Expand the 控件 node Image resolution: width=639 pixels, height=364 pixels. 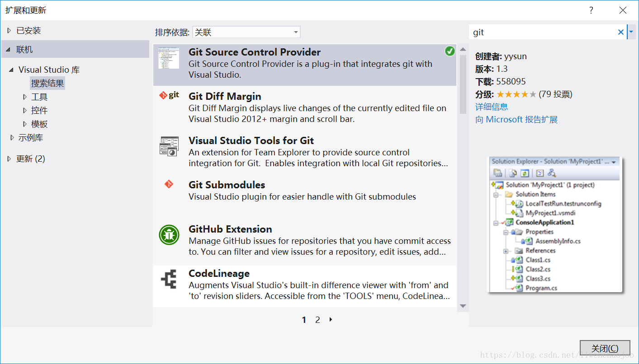pos(25,110)
